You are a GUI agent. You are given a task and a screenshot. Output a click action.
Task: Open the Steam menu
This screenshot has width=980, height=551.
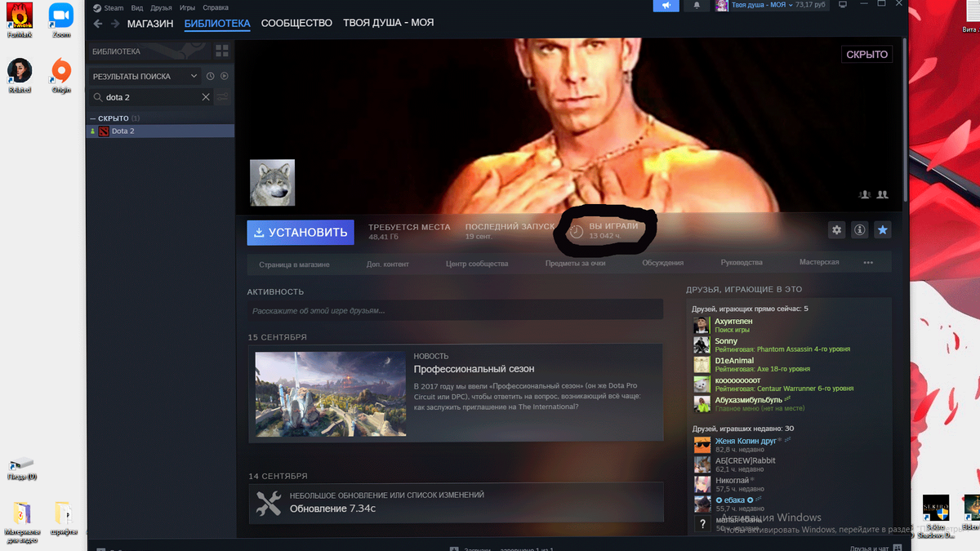pyautogui.click(x=108, y=8)
